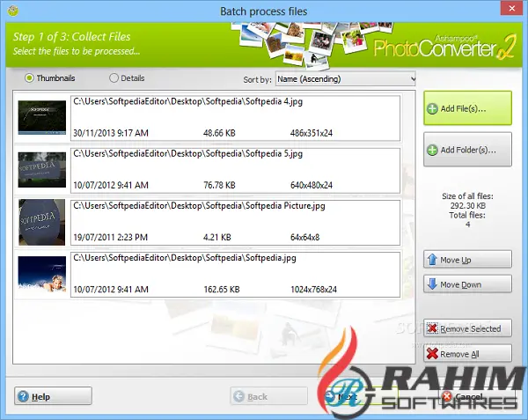Image resolution: width=528 pixels, height=420 pixels.
Task: Select the Softpedia 5.jpg thumbnail
Action: tap(42, 170)
